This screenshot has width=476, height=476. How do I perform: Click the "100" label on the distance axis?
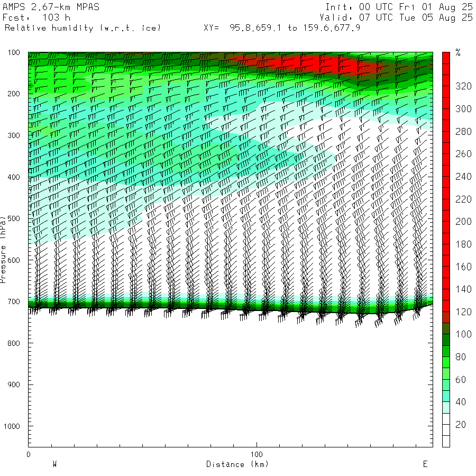click(257, 454)
